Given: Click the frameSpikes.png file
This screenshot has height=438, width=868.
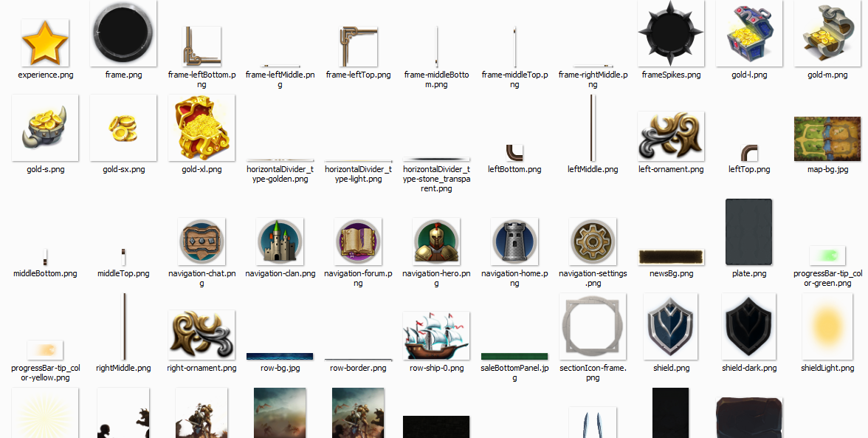Looking at the screenshot, I should [x=670, y=34].
